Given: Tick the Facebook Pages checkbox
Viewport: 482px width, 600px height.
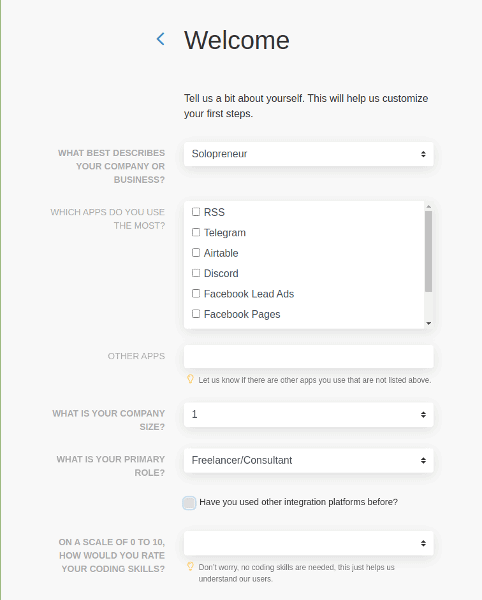Looking at the screenshot, I should click(196, 314).
